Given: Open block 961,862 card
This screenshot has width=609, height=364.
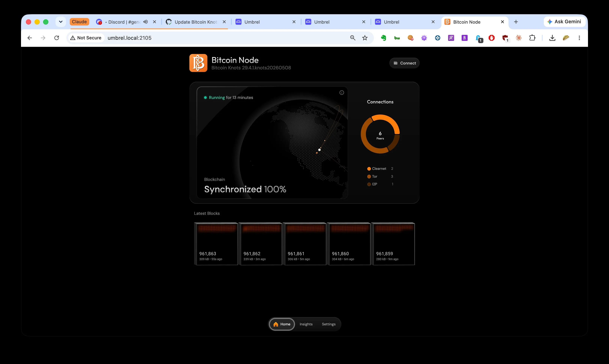Looking at the screenshot, I should click(260, 244).
